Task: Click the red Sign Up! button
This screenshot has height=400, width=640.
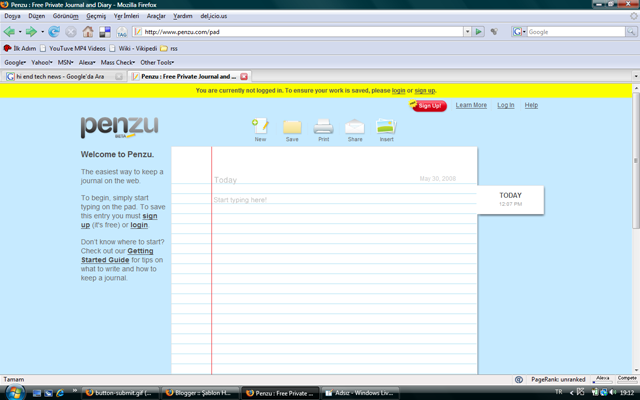Action: [x=429, y=106]
